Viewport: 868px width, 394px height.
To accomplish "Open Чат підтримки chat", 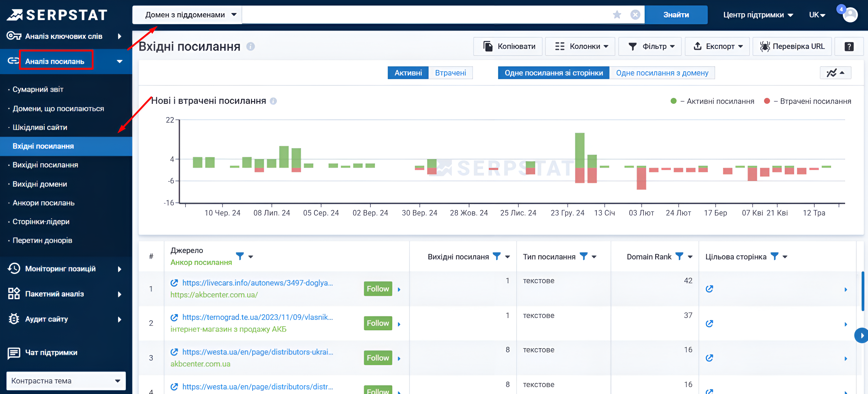I will tap(42, 353).
